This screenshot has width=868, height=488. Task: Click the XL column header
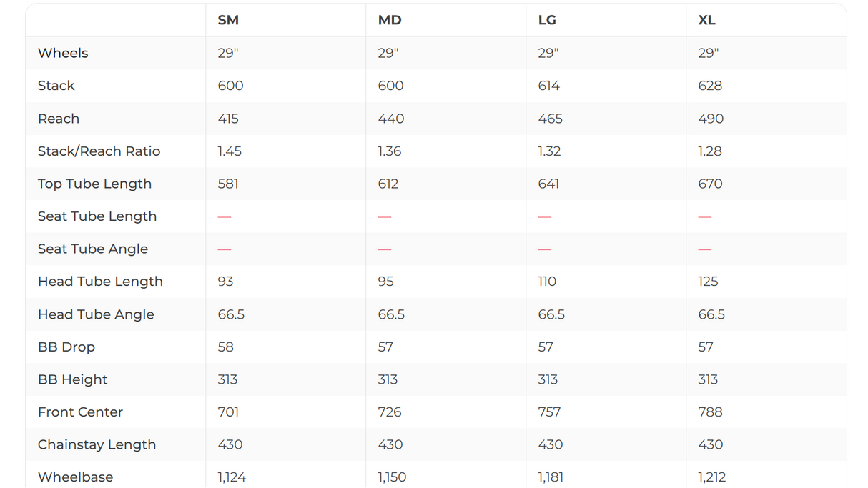pyautogui.click(x=706, y=20)
